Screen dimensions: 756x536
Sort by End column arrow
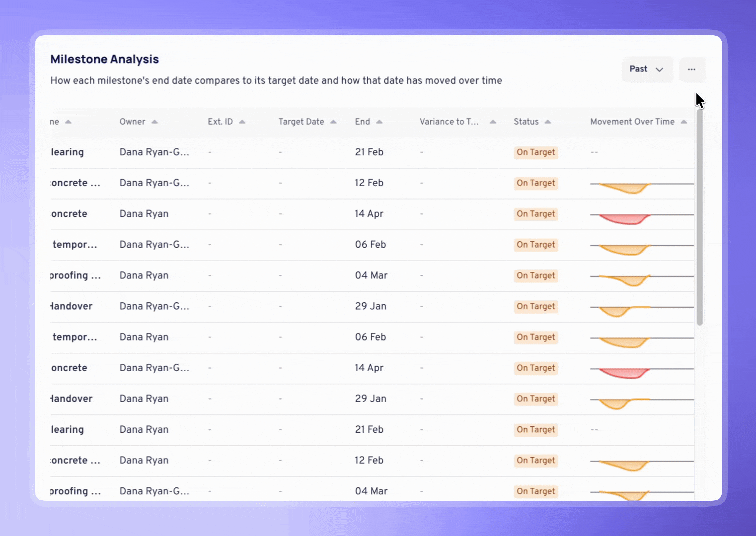(379, 122)
